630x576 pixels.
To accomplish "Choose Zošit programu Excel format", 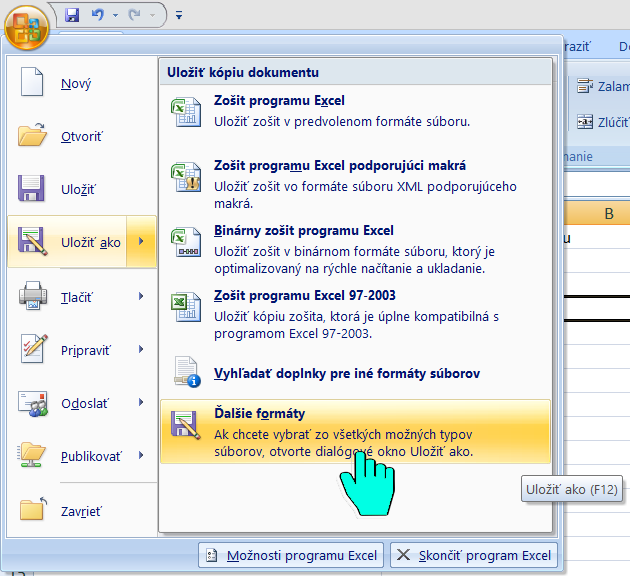I will [x=355, y=110].
